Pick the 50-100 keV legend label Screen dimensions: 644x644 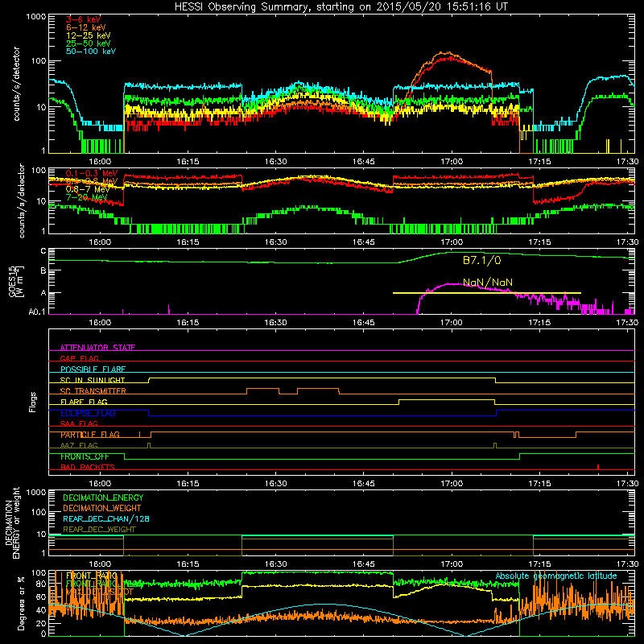point(91,52)
